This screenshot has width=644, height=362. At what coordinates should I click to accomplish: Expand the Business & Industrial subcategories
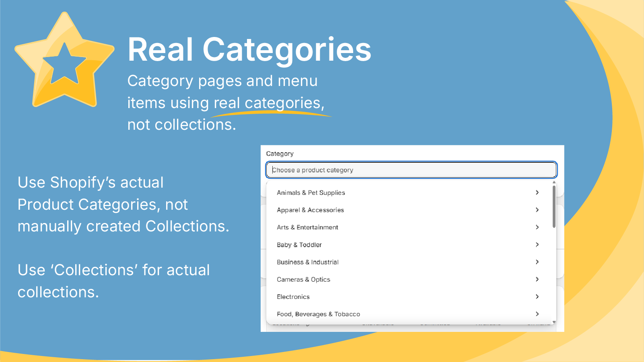tap(537, 262)
